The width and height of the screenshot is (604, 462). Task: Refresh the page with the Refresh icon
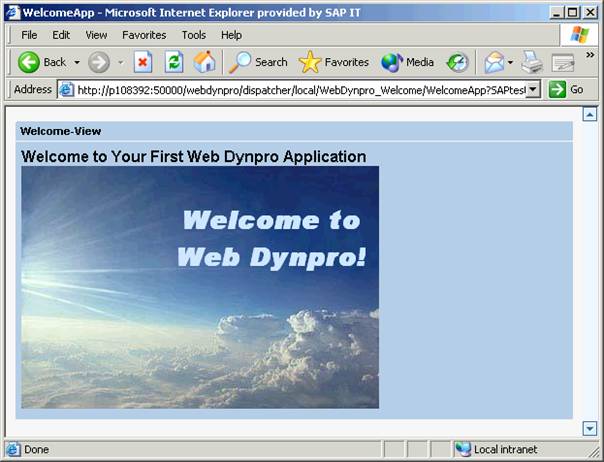coord(174,62)
